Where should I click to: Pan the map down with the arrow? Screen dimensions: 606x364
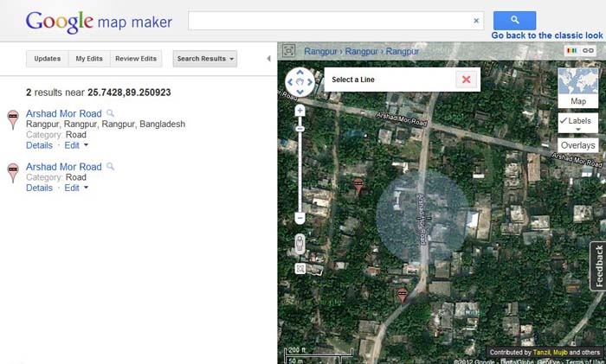300,92
